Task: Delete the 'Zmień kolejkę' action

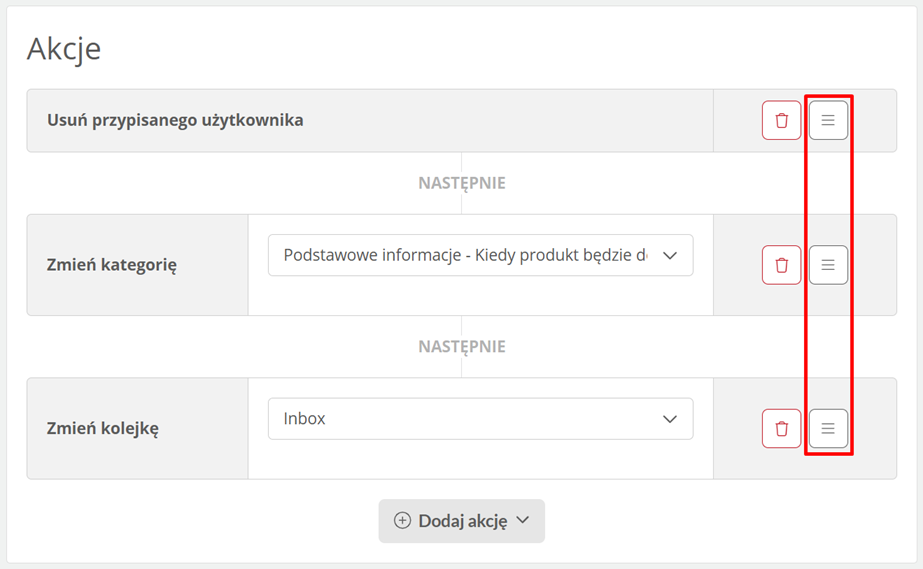Action: pyautogui.click(x=781, y=428)
